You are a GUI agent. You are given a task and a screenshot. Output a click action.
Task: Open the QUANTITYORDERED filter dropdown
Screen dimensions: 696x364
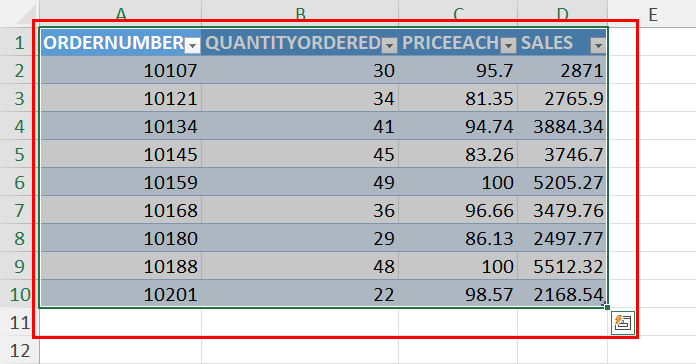pos(390,45)
